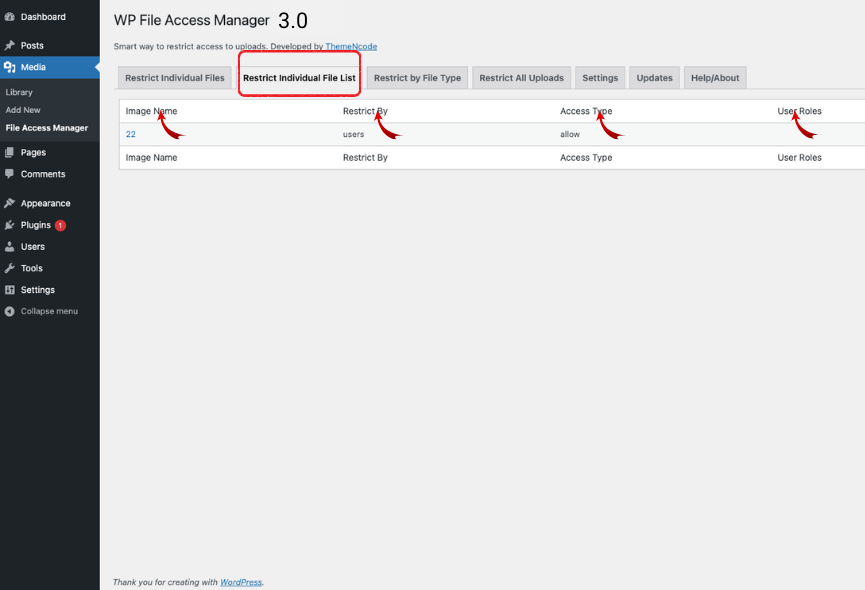Click the Settings sliders icon
Screen dimensions: 865x590
9,289
